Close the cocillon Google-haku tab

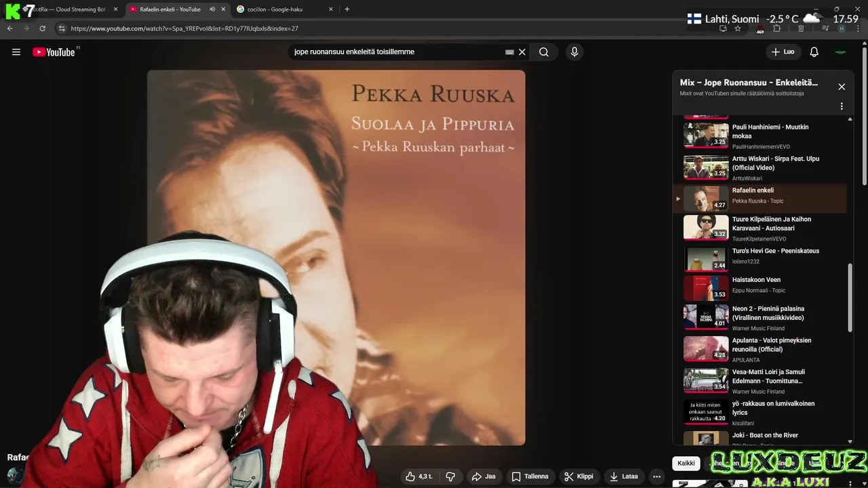pos(331,9)
